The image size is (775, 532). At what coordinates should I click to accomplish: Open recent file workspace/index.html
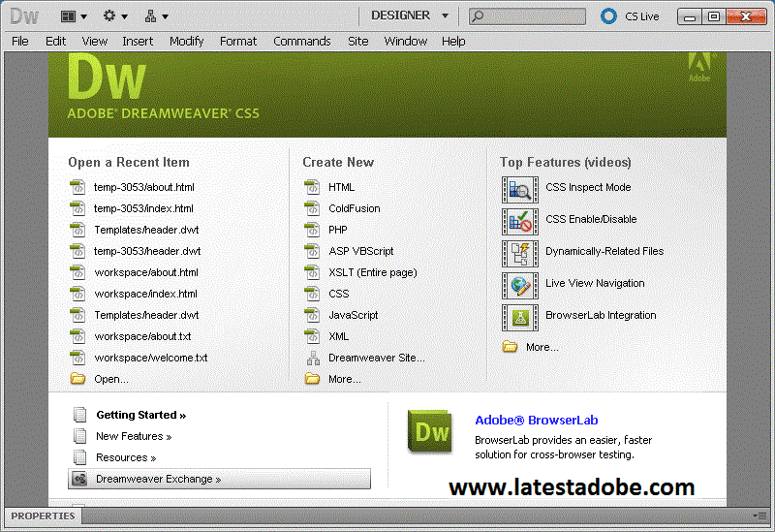(146, 294)
